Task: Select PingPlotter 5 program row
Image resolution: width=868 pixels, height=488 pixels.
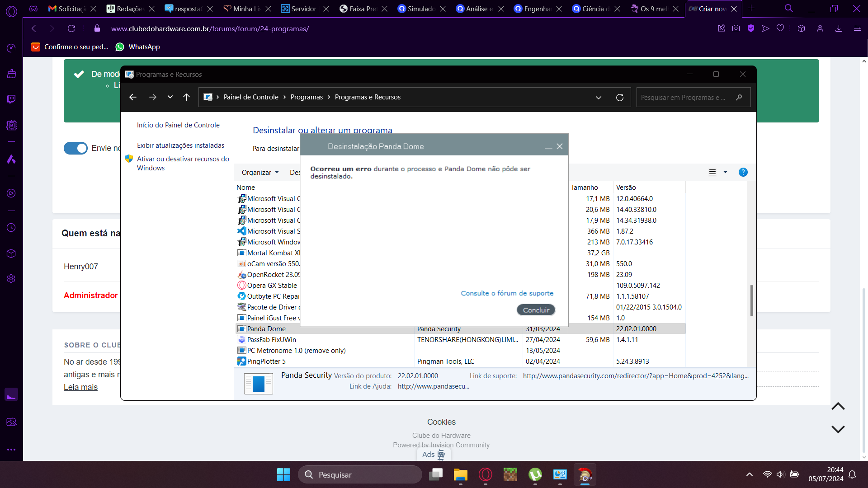Action: click(460, 361)
